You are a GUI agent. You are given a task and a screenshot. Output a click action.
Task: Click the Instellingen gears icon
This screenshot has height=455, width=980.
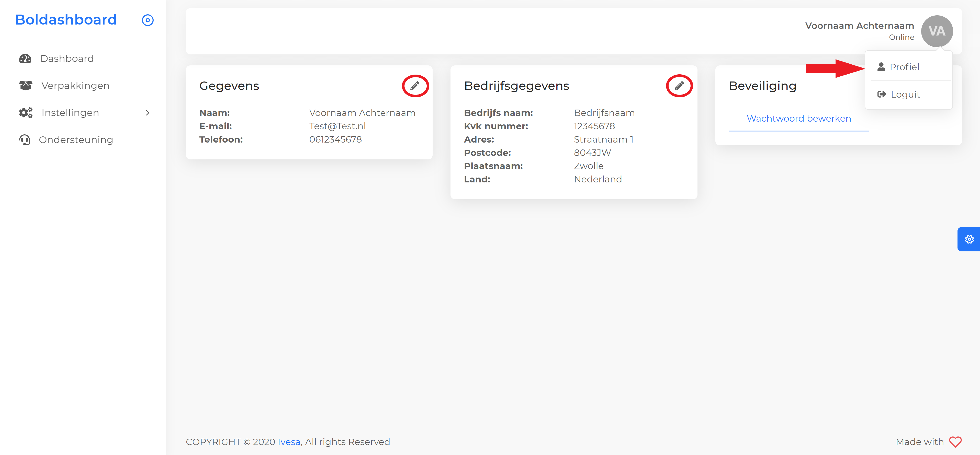point(26,112)
